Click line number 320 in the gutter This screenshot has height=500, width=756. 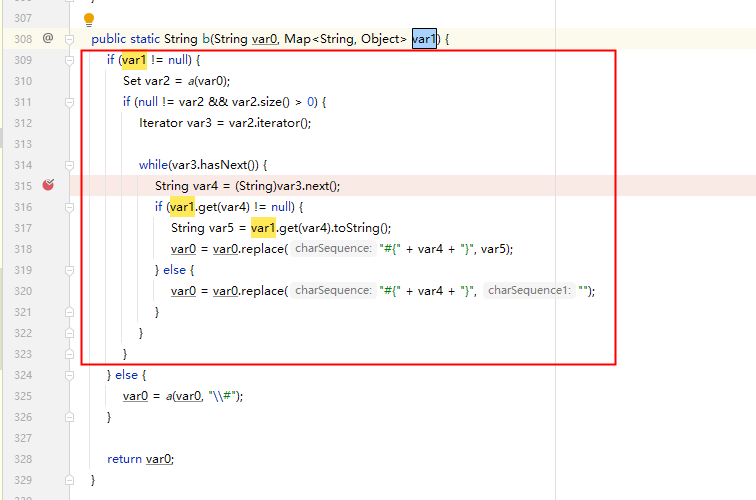pyautogui.click(x=23, y=291)
